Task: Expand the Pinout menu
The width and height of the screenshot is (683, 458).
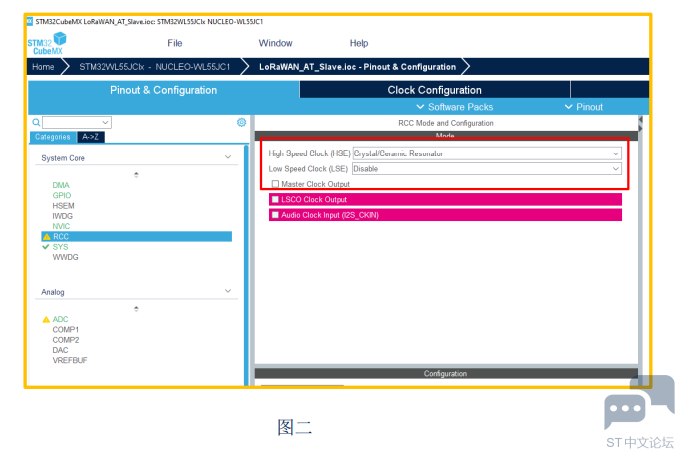Action: 584,107
